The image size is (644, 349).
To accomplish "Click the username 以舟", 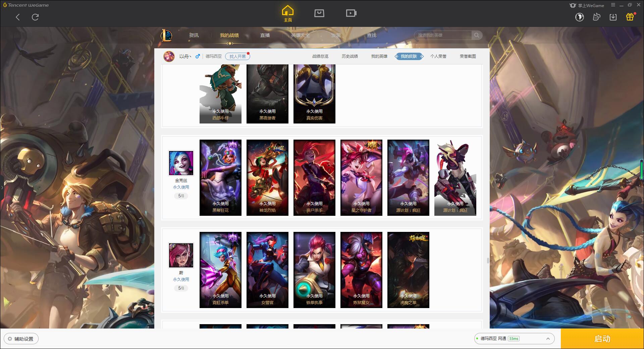I will click(185, 56).
